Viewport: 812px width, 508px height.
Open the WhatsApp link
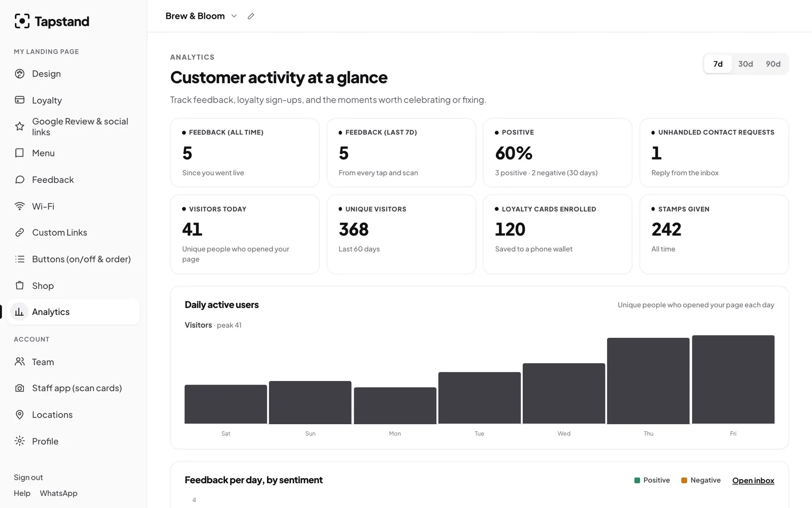coord(59,493)
